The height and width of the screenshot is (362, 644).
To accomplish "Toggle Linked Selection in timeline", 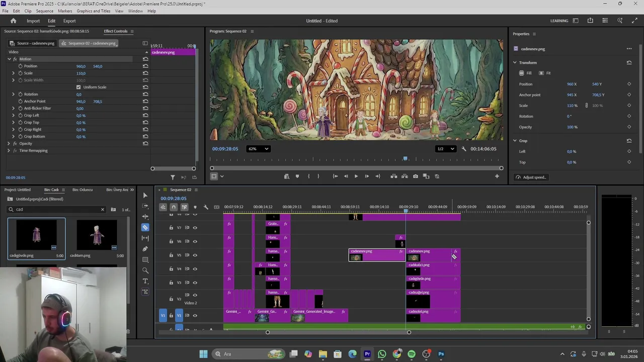I will point(184,207).
